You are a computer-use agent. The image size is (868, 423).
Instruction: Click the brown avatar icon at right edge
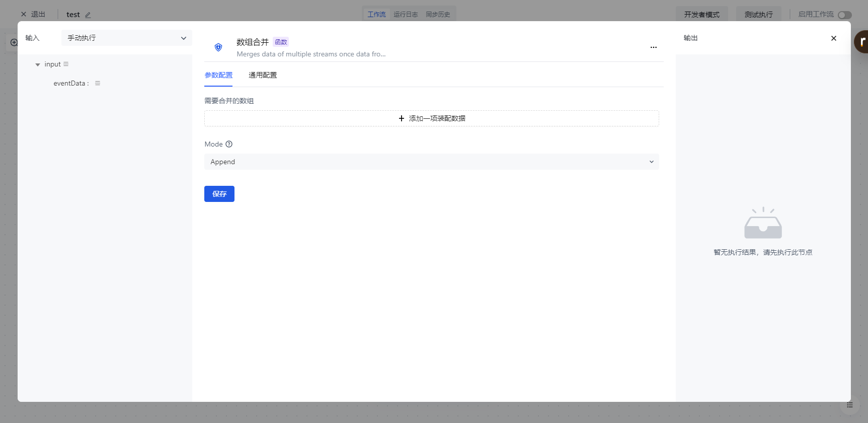click(x=861, y=42)
